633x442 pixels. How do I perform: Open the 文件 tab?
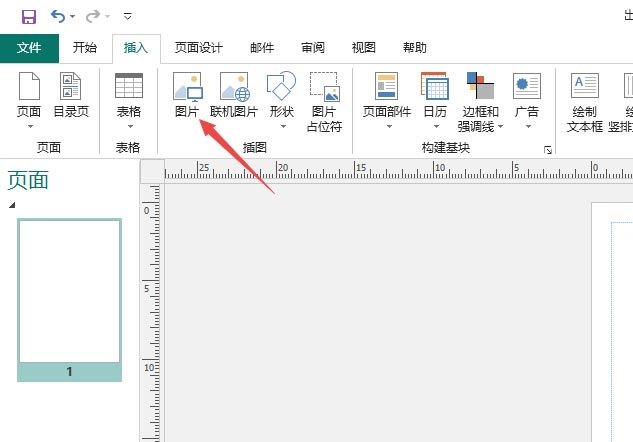pyautogui.click(x=29, y=48)
